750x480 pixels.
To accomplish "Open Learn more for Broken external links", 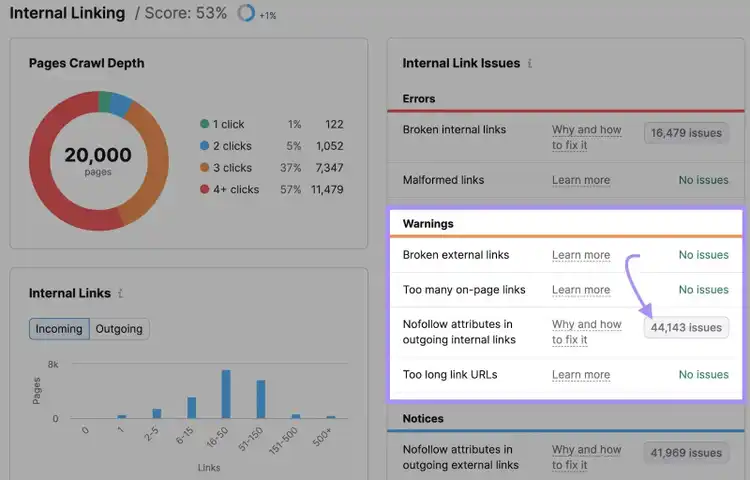I will pyautogui.click(x=581, y=255).
